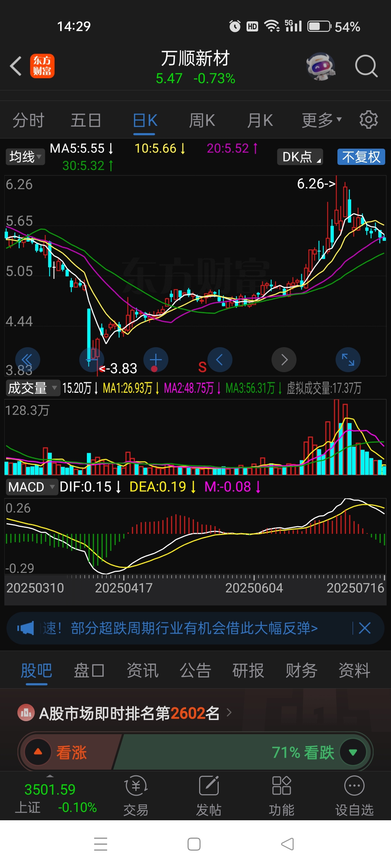Jump to earliest chart data double-arrow

(x=28, y=360)
